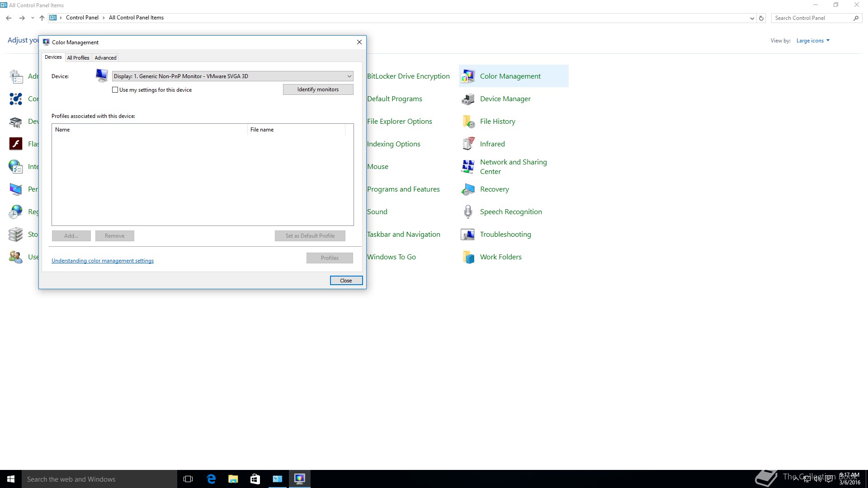Click inside the Search Control Panel field
Viewport: 868px width, 488px height.
pyautogui.click(x=811, y=18)
